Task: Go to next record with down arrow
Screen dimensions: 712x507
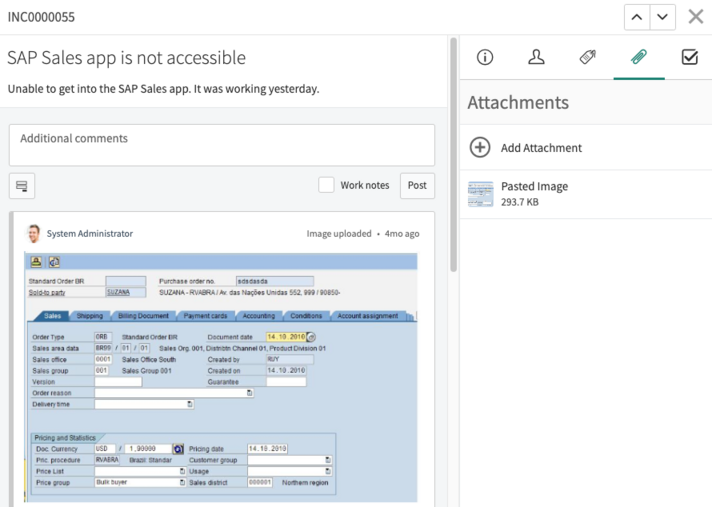Action: coord(663,17)
